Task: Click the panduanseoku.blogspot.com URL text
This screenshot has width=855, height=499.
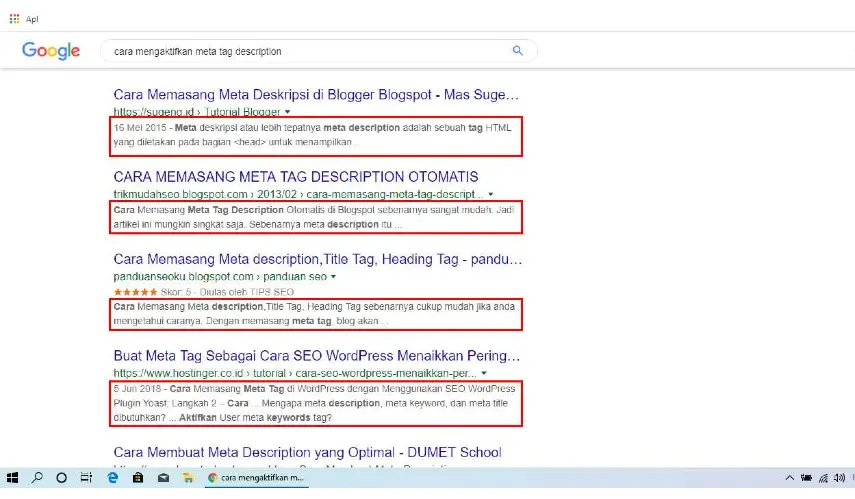Action: tap(220, 276)
